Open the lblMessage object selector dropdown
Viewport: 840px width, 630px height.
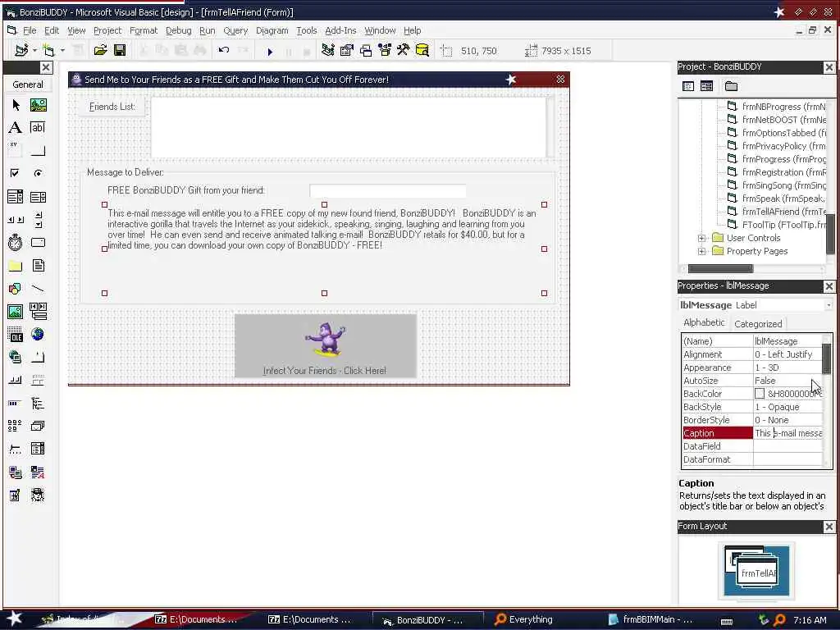(829, 305)
